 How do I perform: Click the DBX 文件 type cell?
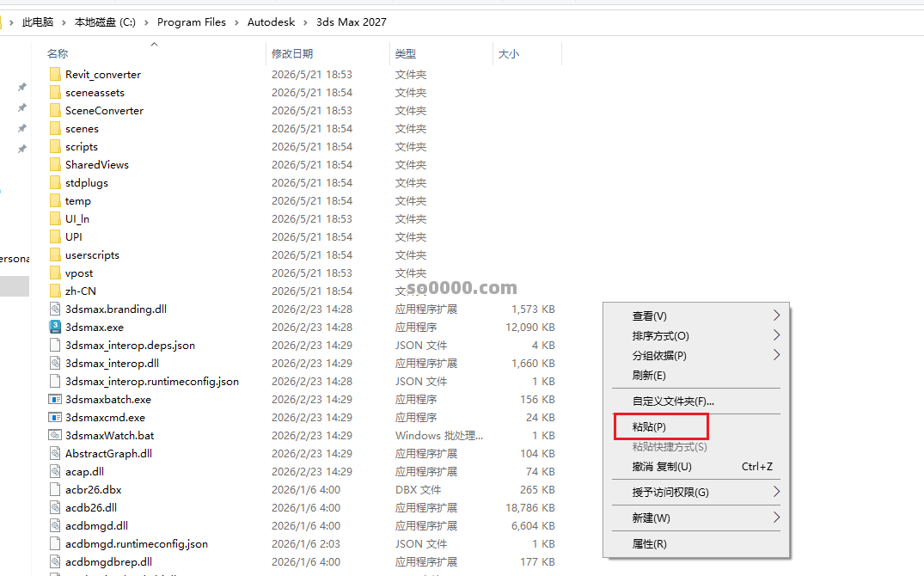pyautogui.click(x=418, y=489)
